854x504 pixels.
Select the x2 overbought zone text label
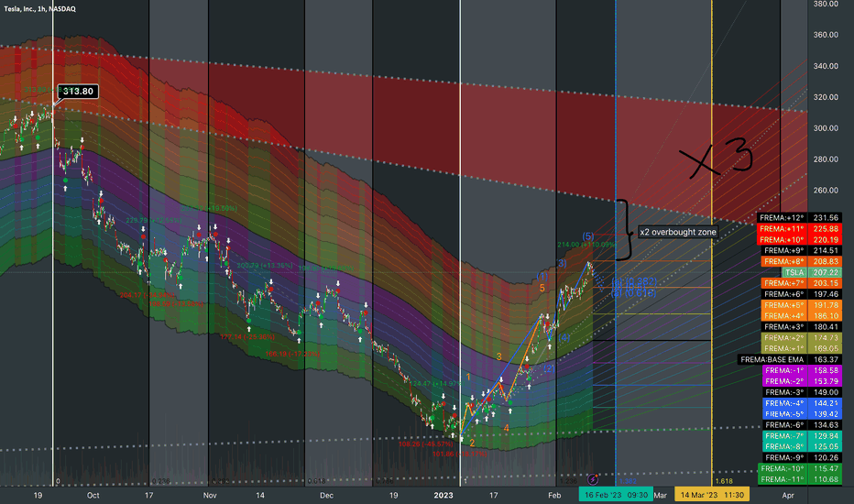coord(677,232)
